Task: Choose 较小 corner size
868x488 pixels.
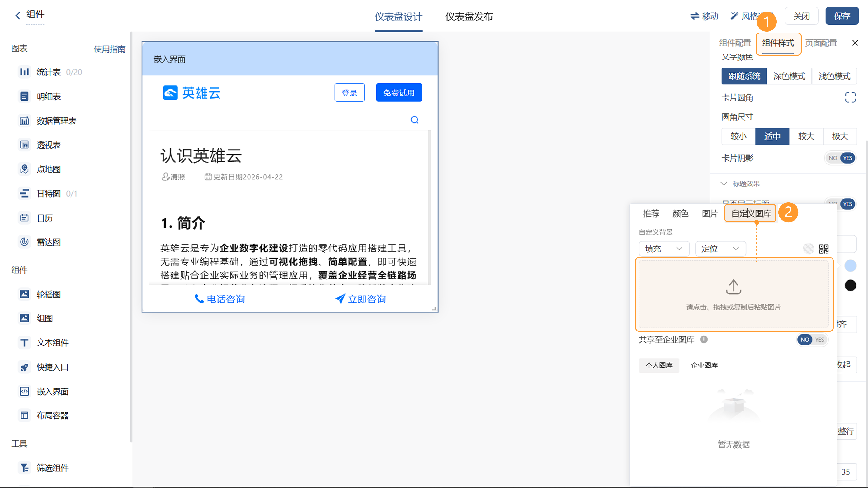Action: [x=739, y=136]
